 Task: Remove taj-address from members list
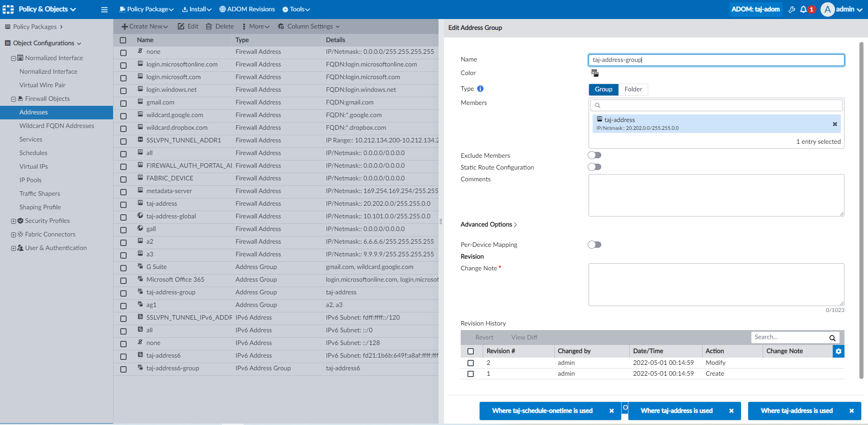click(835, 124)
